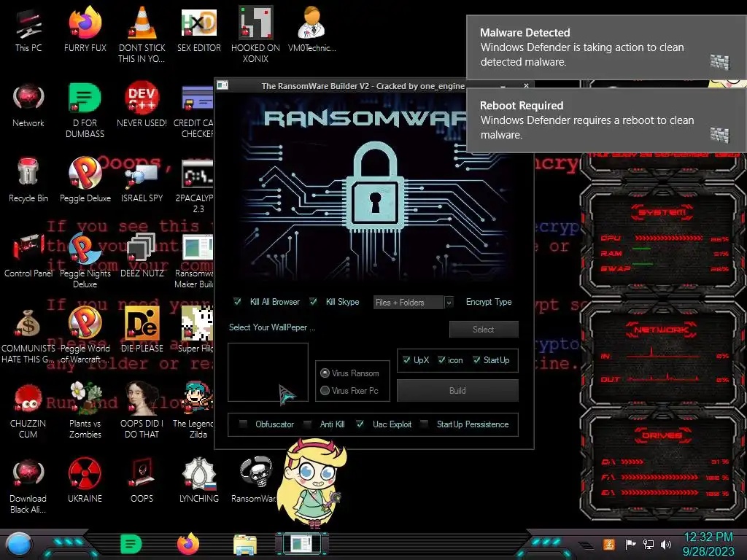This screenshot has height=560, width=747.
Task: Toggle the StartUp checkbox beside icon
Action: tap(476, 360)
